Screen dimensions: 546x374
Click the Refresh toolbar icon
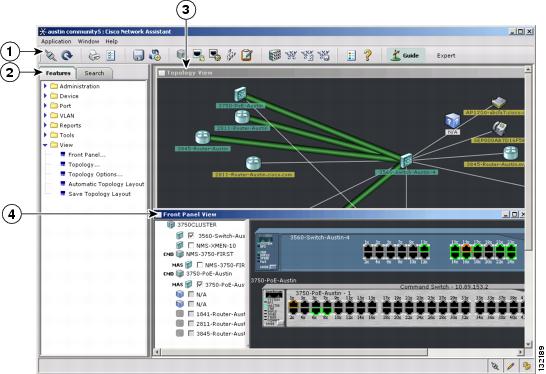tap(67, 55)
